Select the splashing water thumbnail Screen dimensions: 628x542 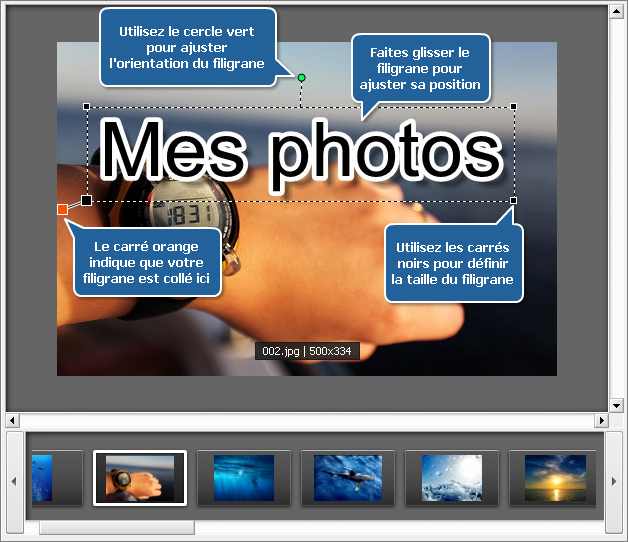tap(452, 478)
